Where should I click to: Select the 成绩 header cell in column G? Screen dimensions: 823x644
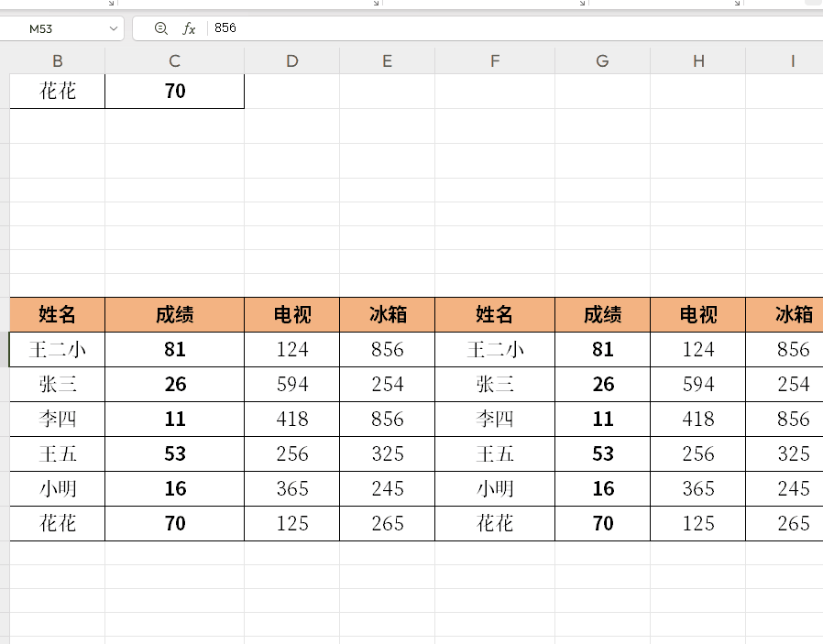(x=602, y=314)
